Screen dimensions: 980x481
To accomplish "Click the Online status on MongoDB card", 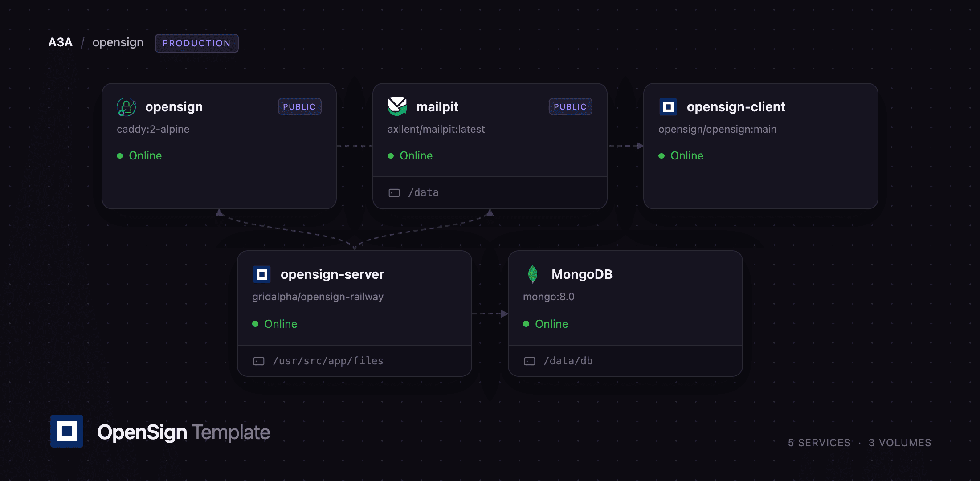I will tap(551, 324).
